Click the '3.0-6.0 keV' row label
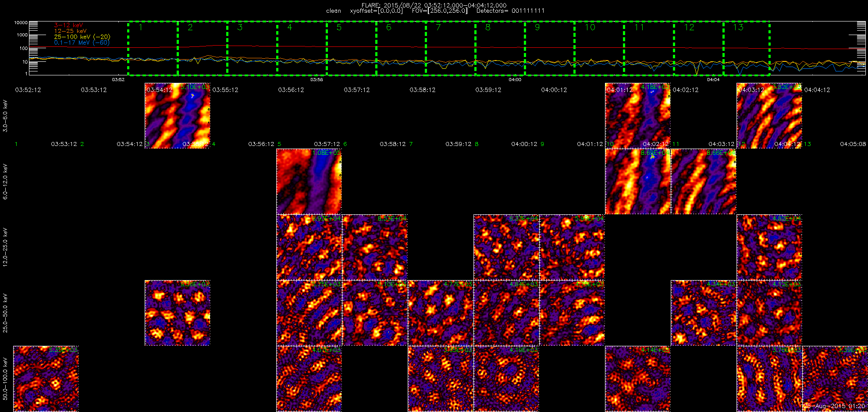This screenshot has width=868, height=412. pyautogui.click(x=5, y=116)
